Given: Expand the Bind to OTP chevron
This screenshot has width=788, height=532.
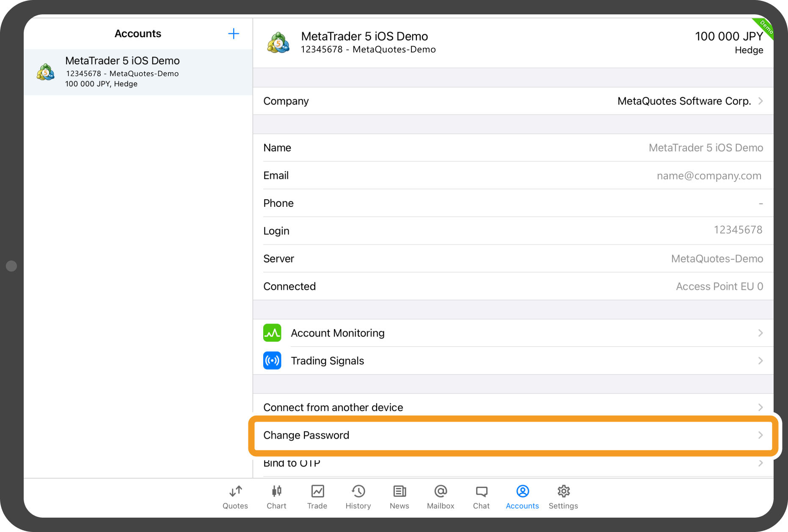Looking at the screenshot, I should 760,463.
